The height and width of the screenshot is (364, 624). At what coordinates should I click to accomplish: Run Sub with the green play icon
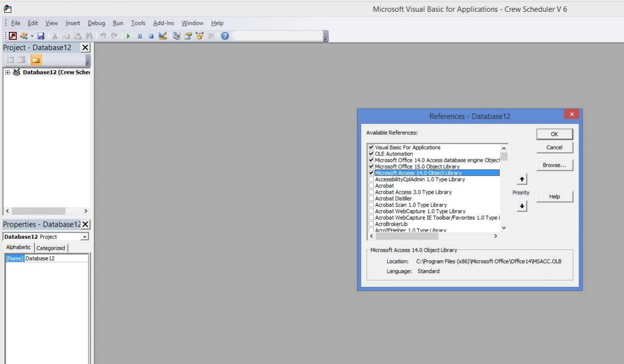tap(128, 36)
